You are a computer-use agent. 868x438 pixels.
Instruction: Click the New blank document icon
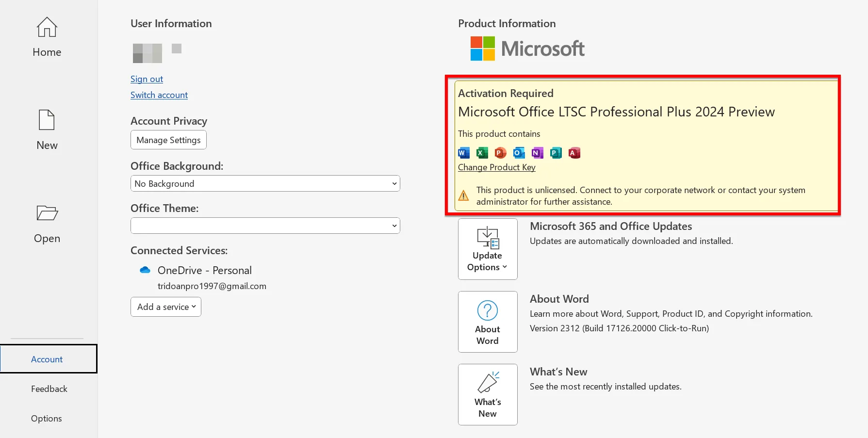click(x=47, y=120)
